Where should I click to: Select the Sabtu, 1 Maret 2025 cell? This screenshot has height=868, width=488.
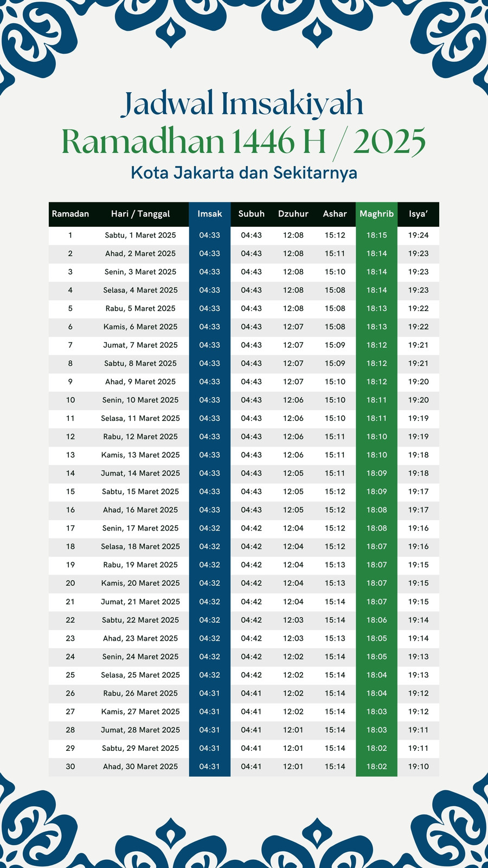point(140,235)
